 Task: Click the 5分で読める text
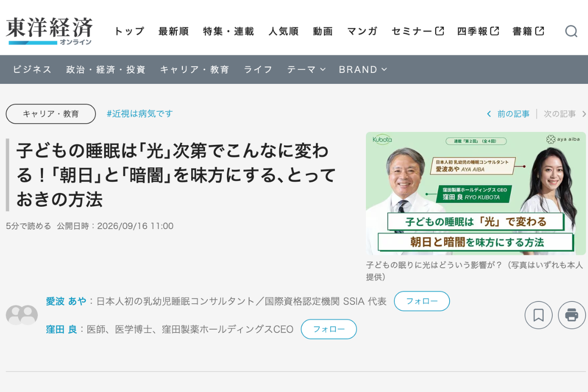click(x=28, y=226)
